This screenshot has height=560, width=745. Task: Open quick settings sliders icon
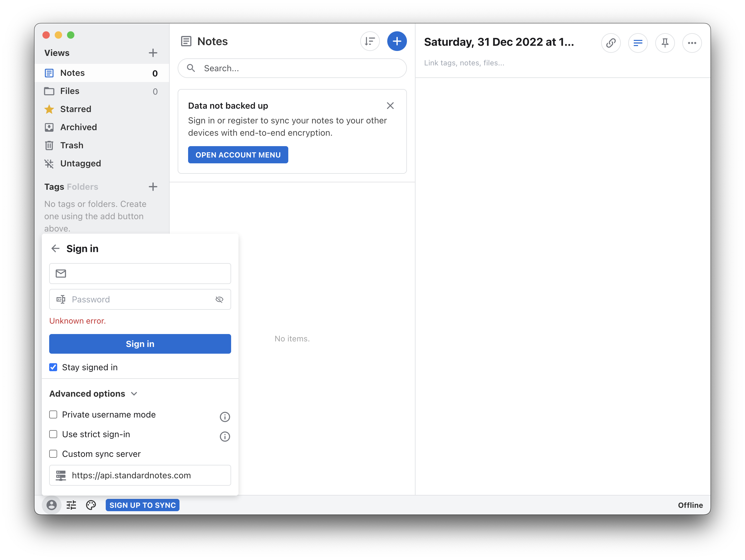coord(71,505)
